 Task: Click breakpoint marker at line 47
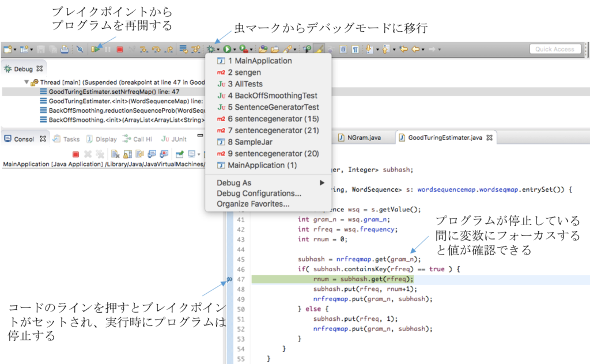point(229,279)
